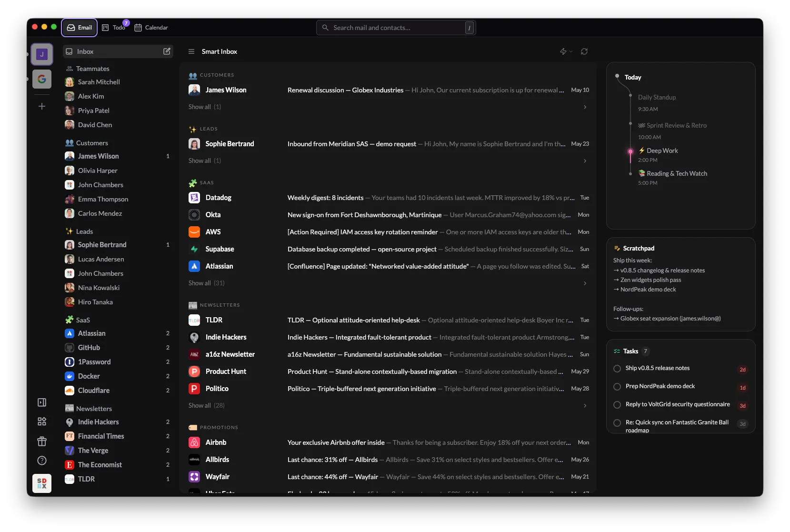The width and height of the screenshot is (790, 532).
Task: Open Politico newsletter email
Action: [x=389, y=389]
